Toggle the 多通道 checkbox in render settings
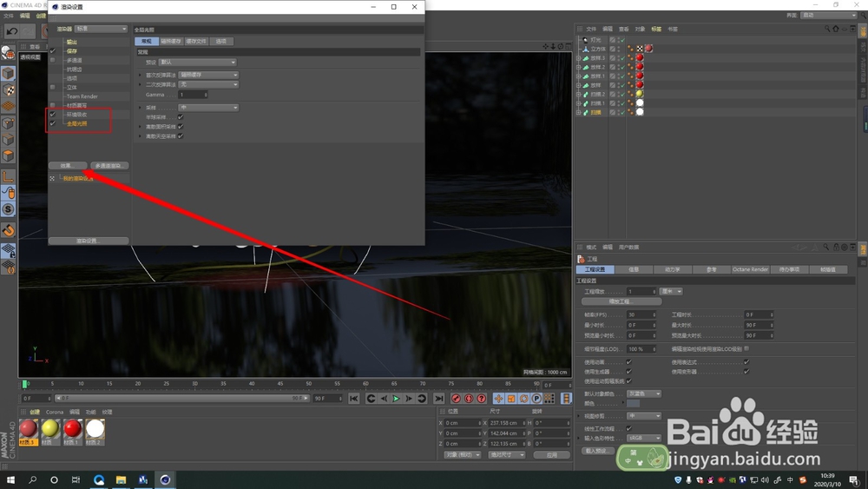 [53, 60]
